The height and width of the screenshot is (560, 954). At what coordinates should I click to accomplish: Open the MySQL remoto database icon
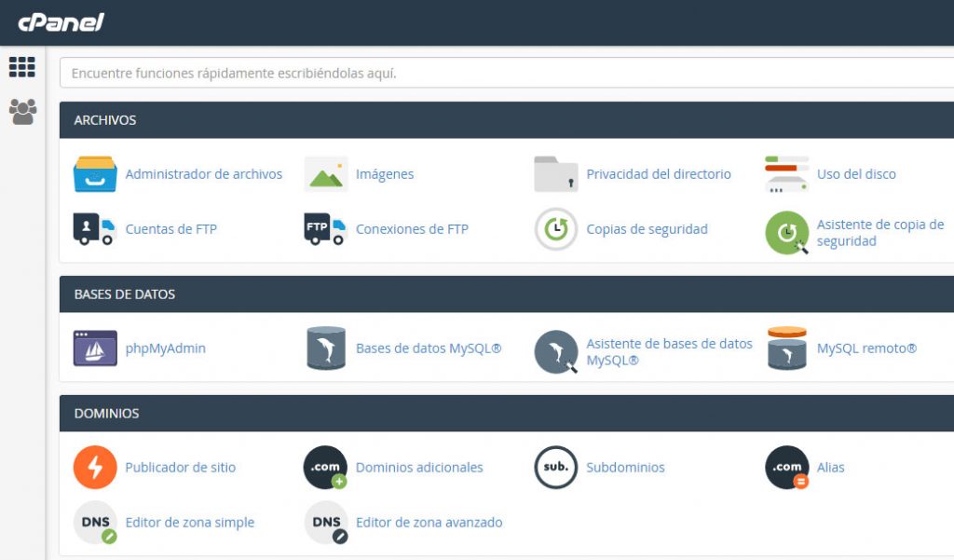pos(785,348)
